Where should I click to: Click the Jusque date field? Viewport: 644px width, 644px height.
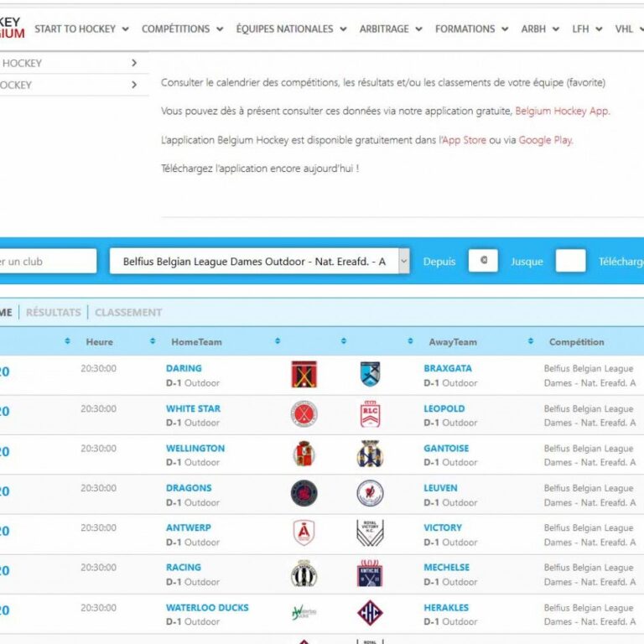click(570, 261)
